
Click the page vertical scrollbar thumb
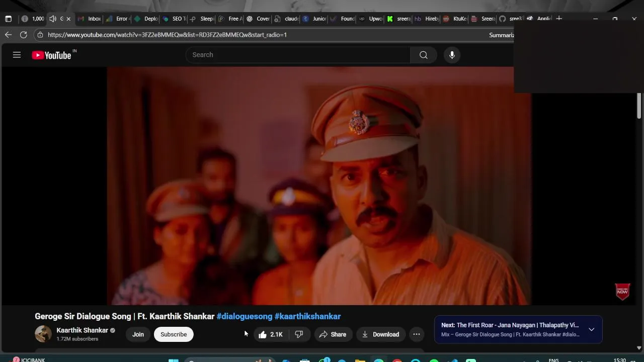tap(639, 106)
